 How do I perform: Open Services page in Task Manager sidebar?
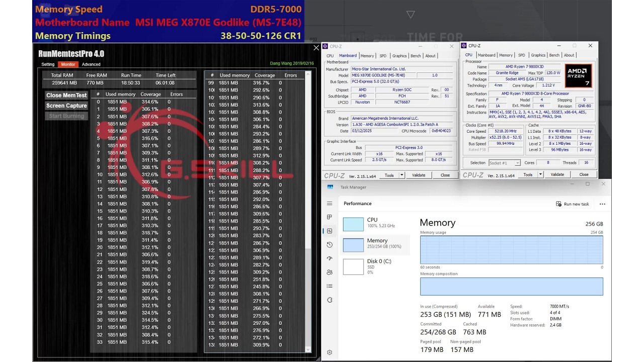(330, 300)
